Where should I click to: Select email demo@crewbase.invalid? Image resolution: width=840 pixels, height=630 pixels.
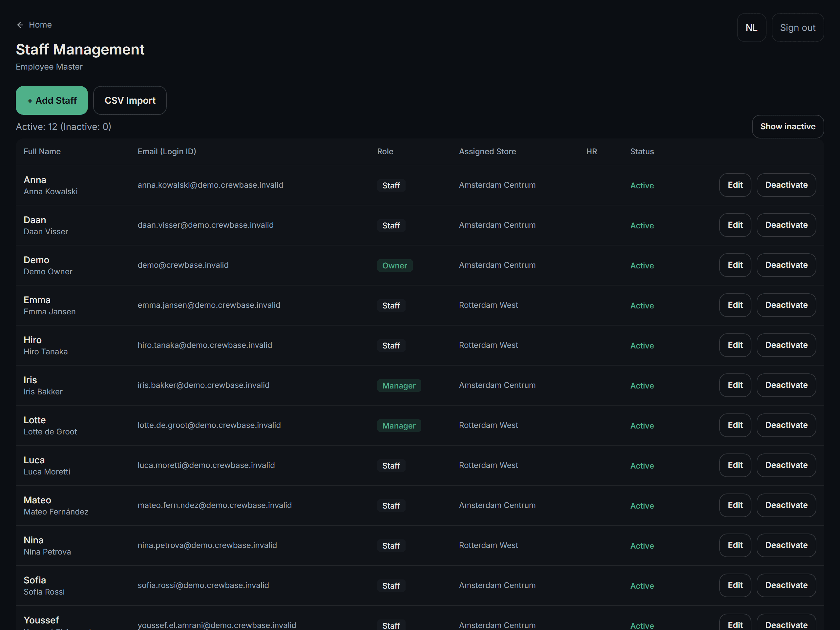pyautogui.click(x=183, y=265)
